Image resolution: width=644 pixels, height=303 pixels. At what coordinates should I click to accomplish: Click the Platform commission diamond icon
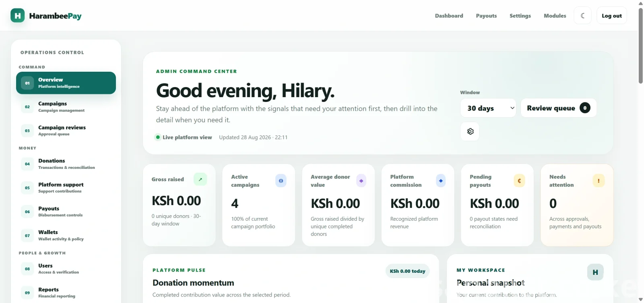tap(441, 181)
